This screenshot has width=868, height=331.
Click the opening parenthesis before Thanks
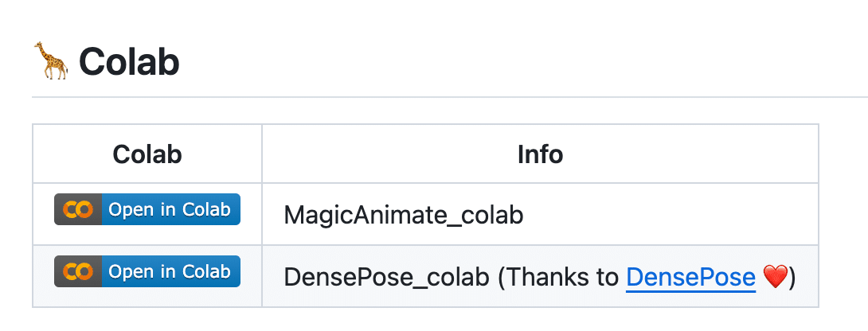pos(502,277)
